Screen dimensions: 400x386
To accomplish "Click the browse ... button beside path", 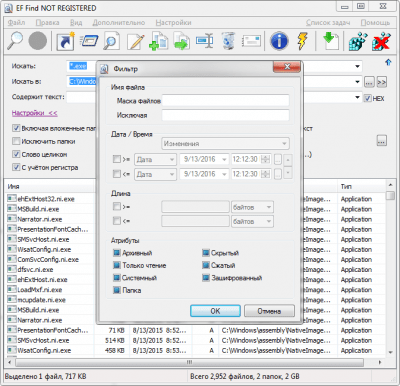I will point(369,82).
